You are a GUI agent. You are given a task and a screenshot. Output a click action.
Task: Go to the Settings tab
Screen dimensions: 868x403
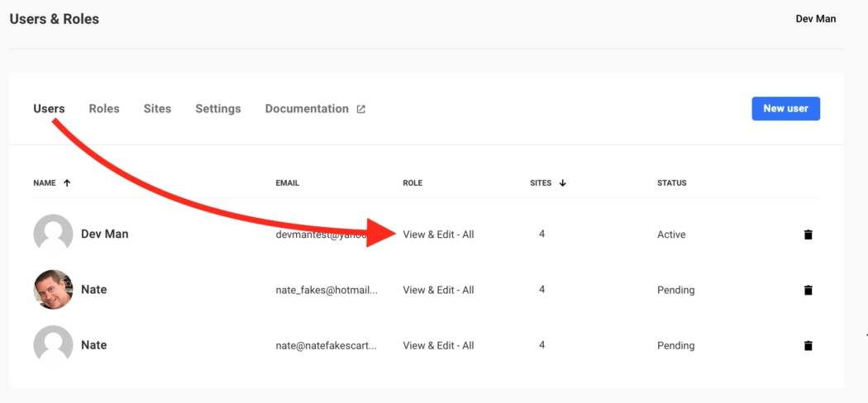[218, 108]
